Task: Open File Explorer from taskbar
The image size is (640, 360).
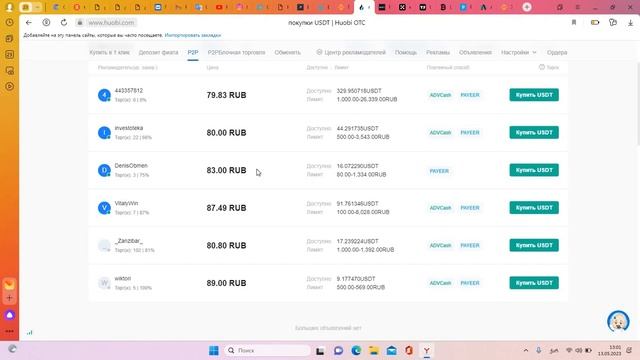Action: [x=373, y=350]
